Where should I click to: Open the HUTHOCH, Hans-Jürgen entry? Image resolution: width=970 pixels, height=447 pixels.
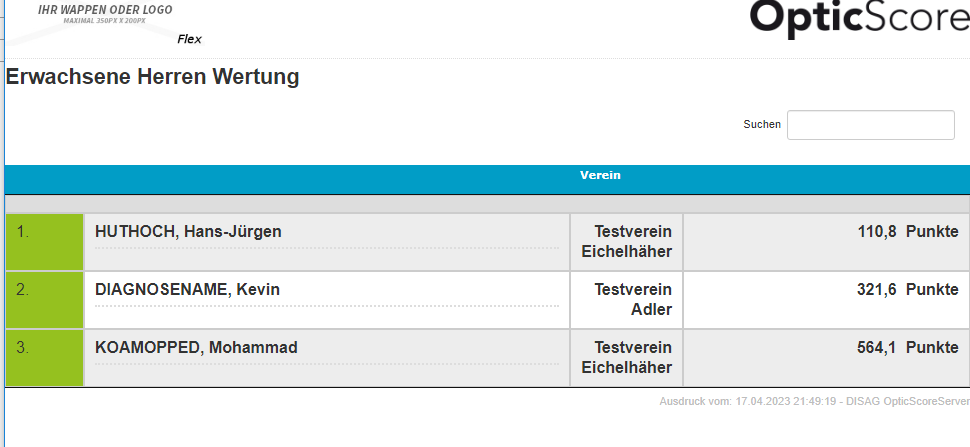coord(188,232)
